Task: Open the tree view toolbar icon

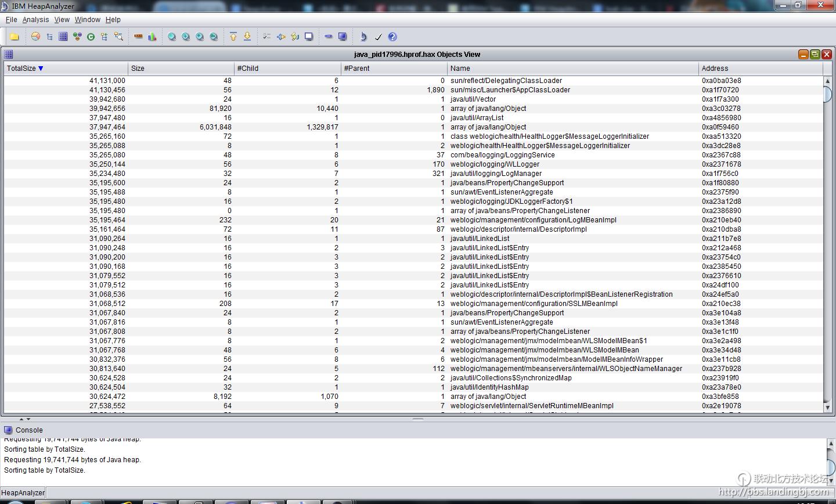Action: click(49, 37)
